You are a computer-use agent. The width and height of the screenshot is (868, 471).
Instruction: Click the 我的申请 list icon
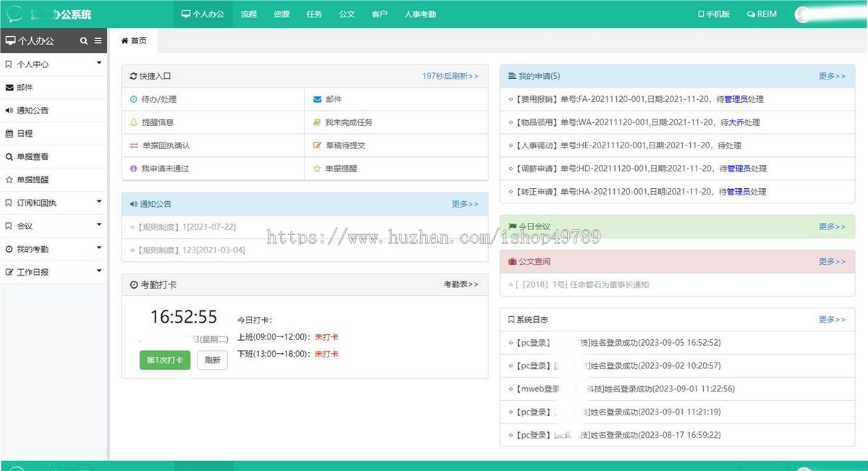(512, 76)
